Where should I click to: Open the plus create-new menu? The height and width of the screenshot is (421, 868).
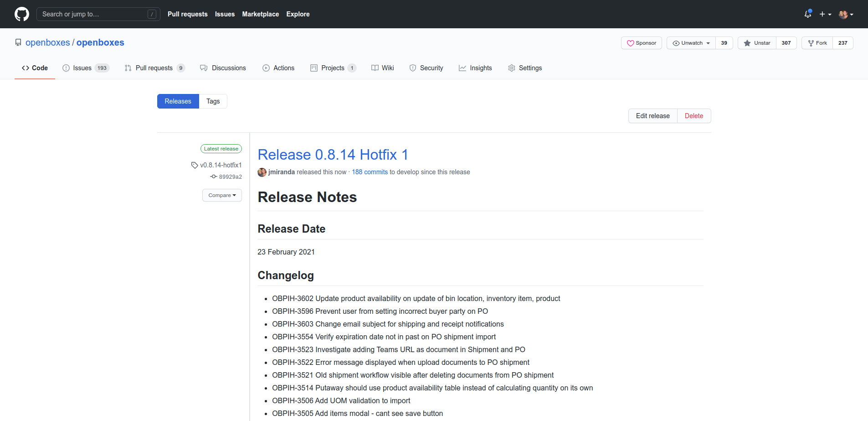pos(825,14)
